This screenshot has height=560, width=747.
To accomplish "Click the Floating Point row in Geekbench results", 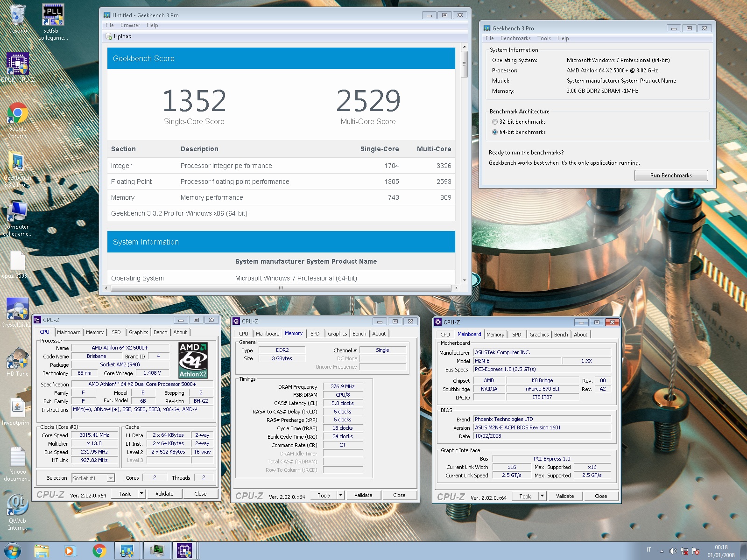I will tap(281, 182).
